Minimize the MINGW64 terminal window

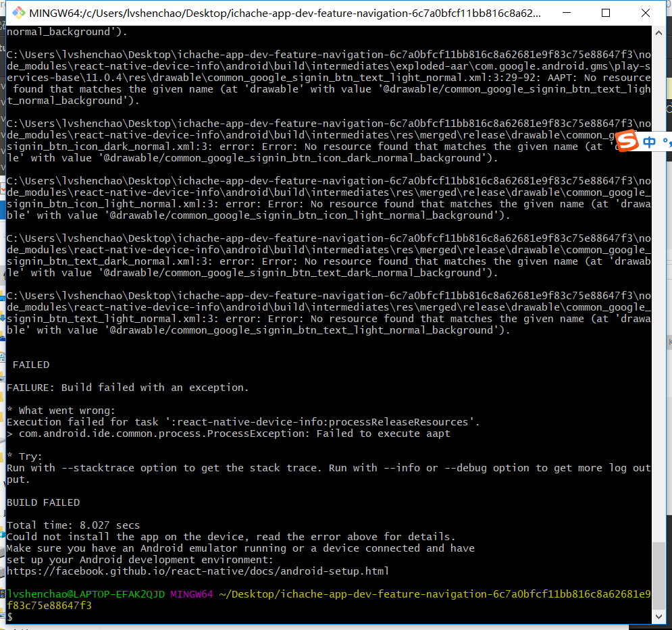[x=567, y=13]
